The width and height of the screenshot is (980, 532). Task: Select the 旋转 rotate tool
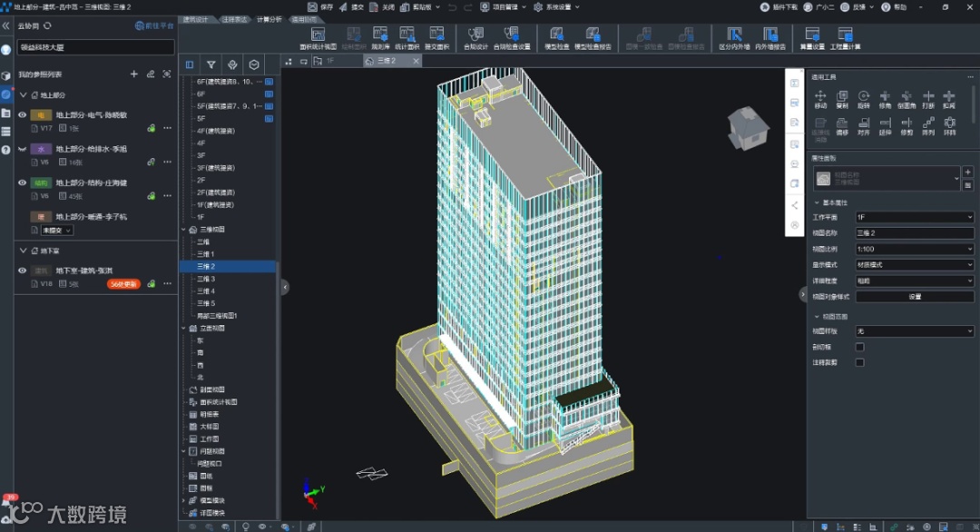coord(863,99)
